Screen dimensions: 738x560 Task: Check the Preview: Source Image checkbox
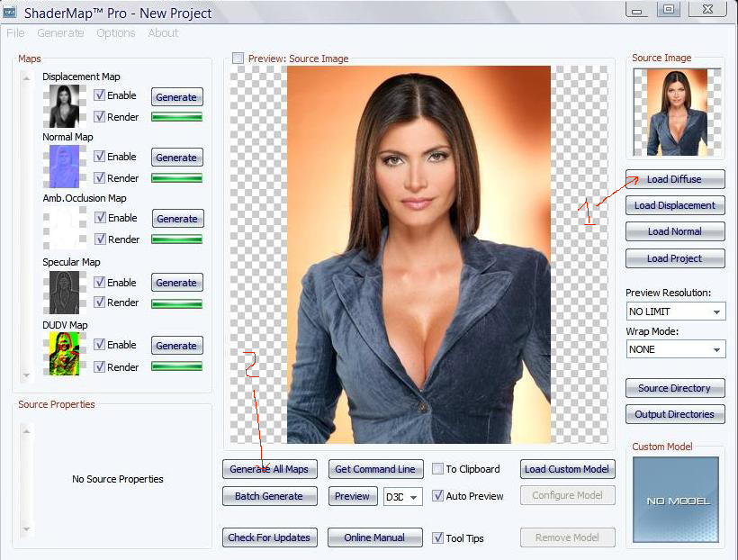(x=238, y=59)
